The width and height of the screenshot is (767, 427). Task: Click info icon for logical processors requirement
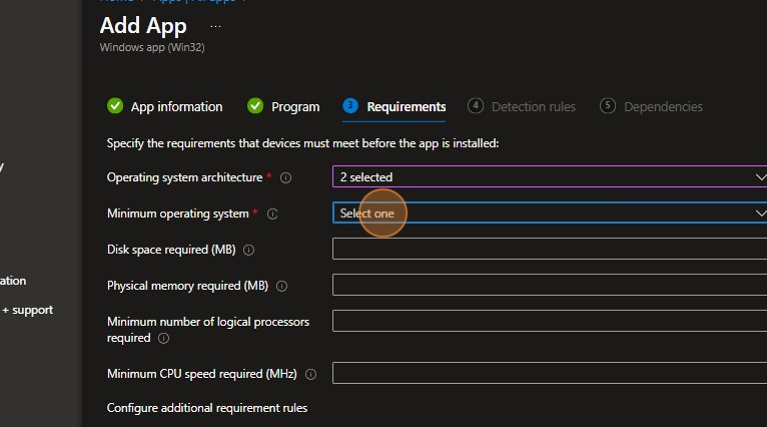[x=162, y=339]
